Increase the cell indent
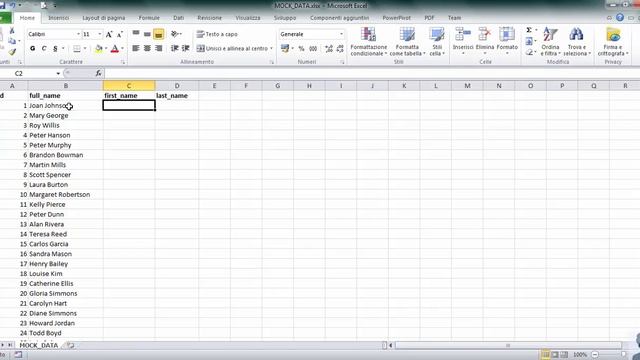 tap(186, 48)
